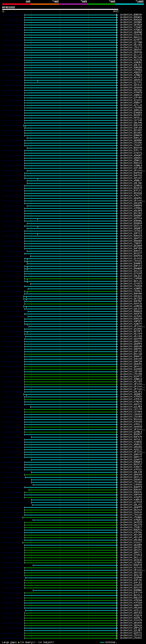This screenshot has height=644, width=146.
Task: Open the UniRef100_Q6EP51 subject
Action: click(x=131, y=349)
